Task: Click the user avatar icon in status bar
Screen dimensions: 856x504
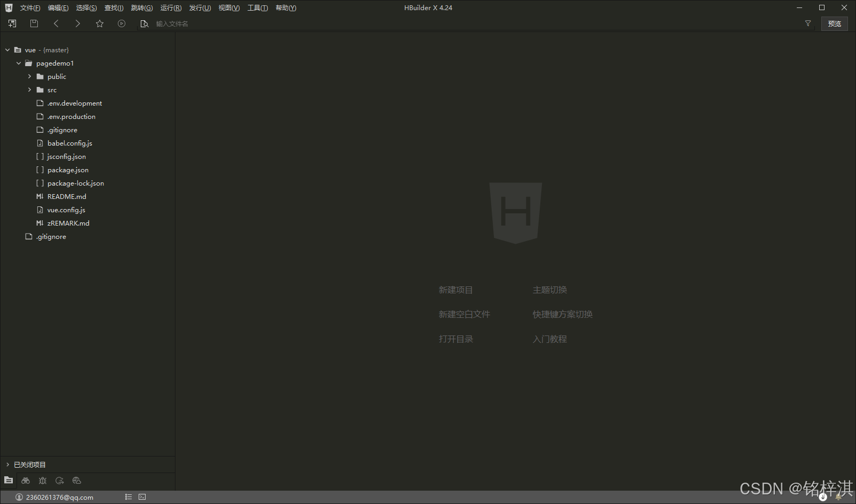Action: point(19,497)
